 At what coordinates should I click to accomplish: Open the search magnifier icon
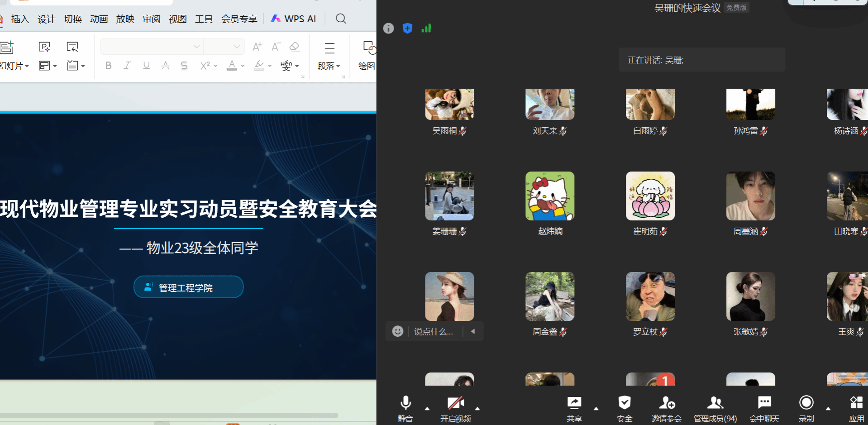tap(341, 19)
